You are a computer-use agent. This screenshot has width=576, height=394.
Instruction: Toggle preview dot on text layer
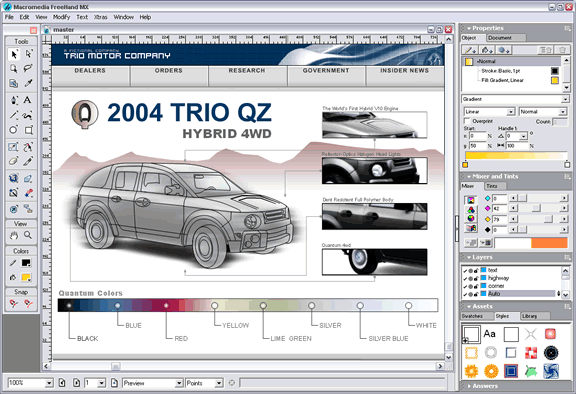click(471, 271)
